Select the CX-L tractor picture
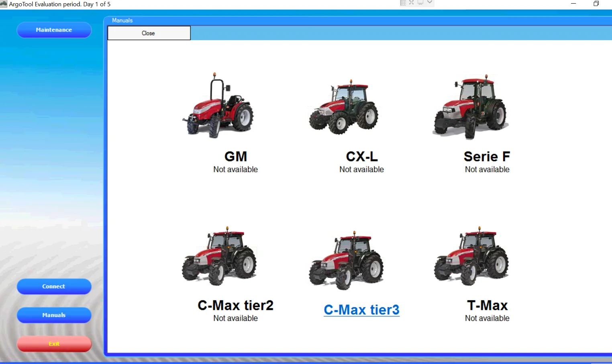Viewport: 612px width, 364px height. point(344,107)
